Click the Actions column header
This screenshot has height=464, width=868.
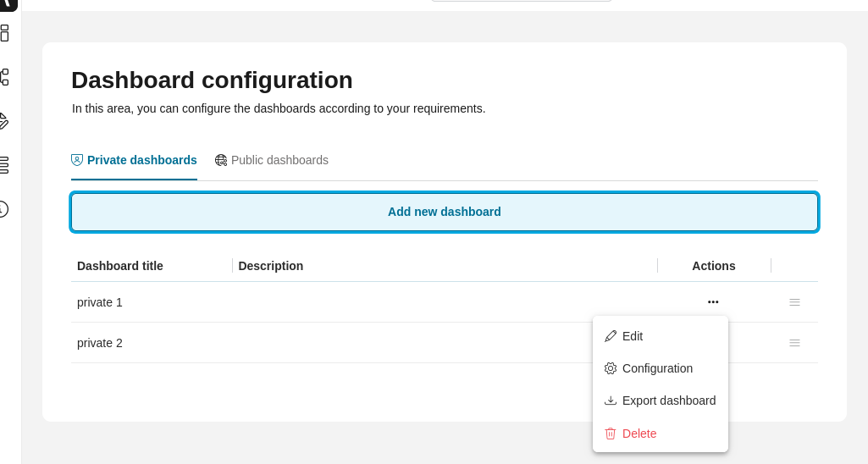(714, 266)
